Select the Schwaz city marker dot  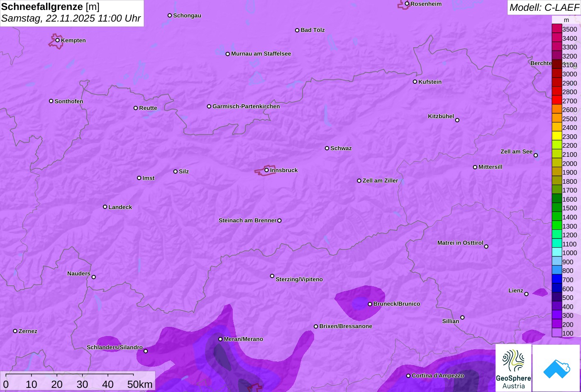point(327,148)
